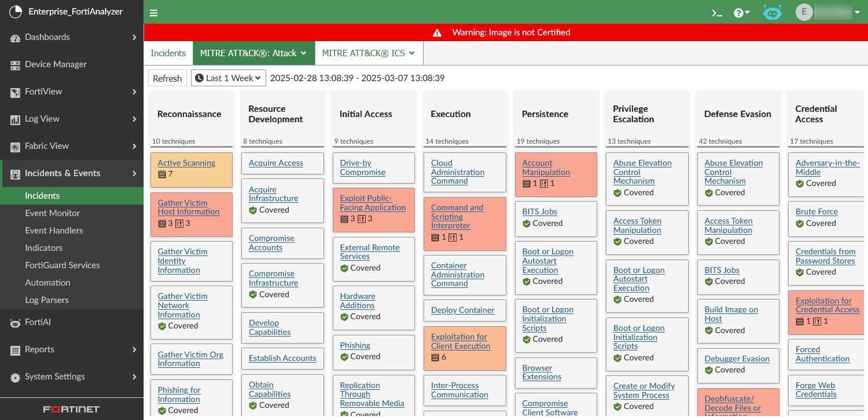Click the Device Manager sidebar icon
This screenshot has width=868, height=420.
[16, 65]
